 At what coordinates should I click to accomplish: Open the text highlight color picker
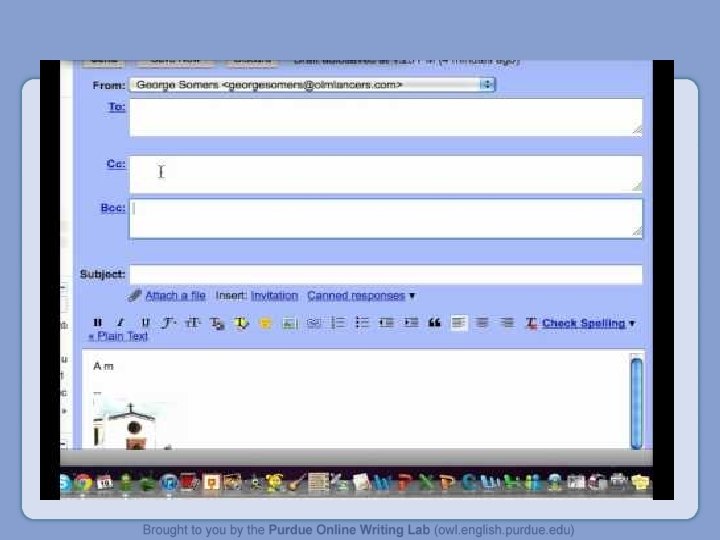[242, 323]
